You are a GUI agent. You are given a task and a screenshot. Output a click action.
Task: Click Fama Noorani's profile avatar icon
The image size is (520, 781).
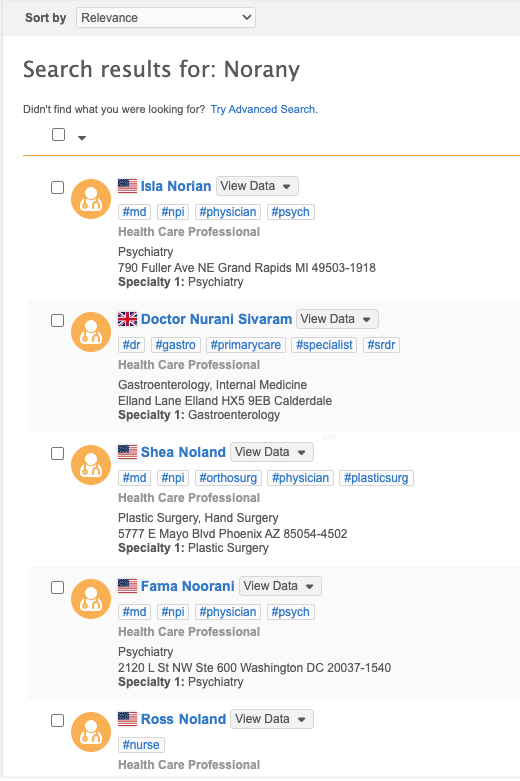pos(91,599)
